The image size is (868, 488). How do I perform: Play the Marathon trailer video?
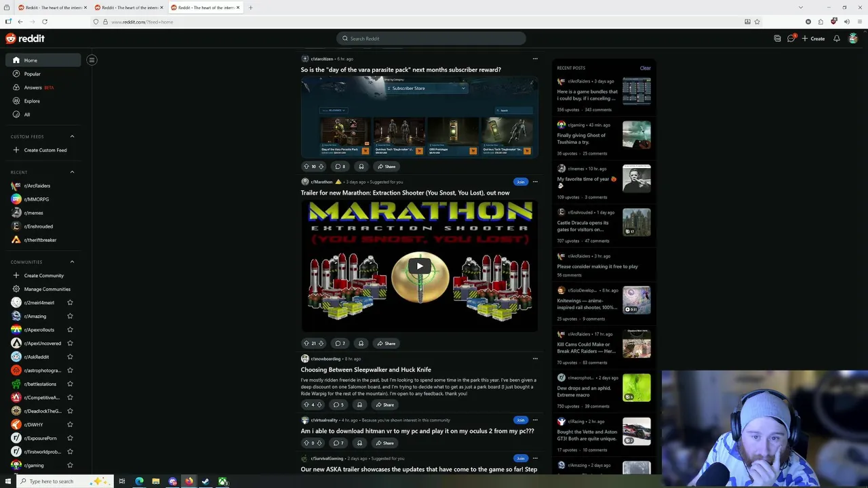click(x=420, y=266)
